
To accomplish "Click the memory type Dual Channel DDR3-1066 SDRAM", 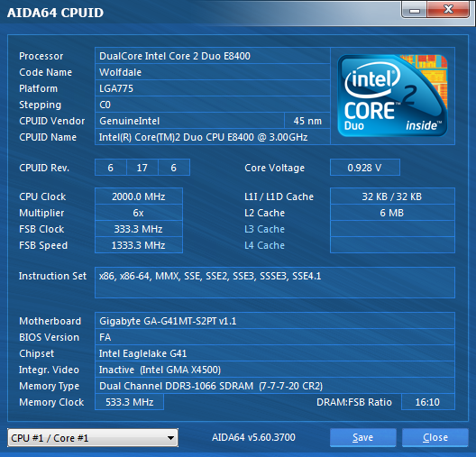I will coord(275,386).
